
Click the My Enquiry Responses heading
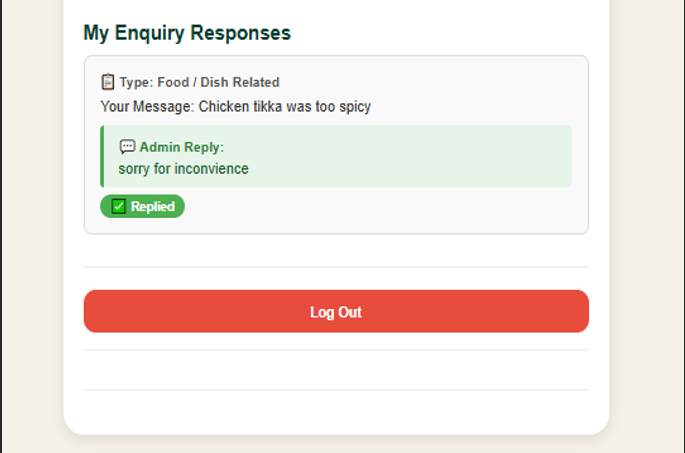click(x=187, y=33)
